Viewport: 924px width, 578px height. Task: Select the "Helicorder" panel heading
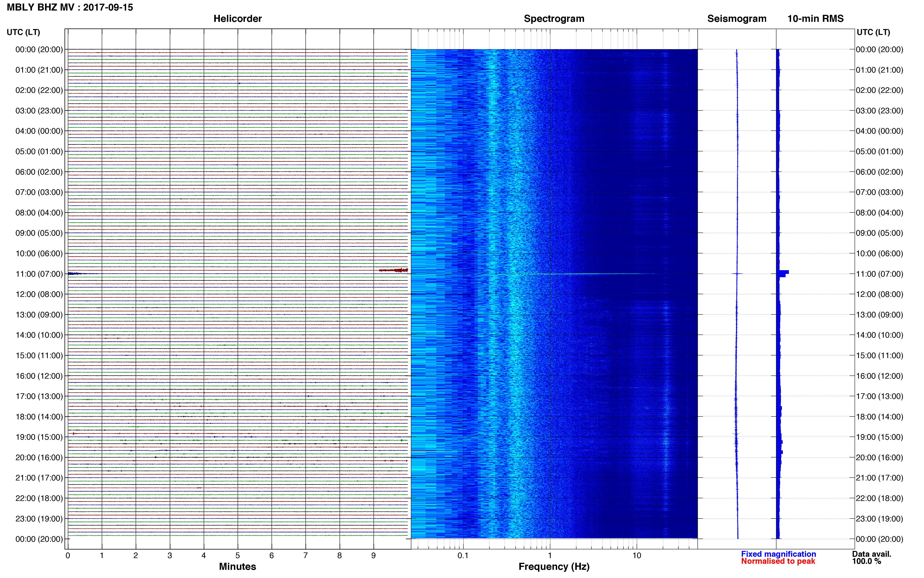(238, 19)
